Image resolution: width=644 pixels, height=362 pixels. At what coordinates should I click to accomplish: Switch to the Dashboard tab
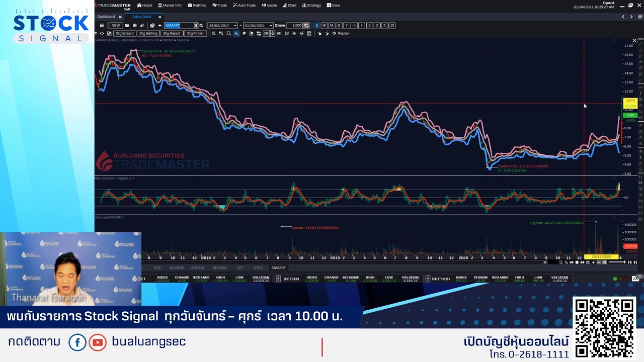pos(106,17)
